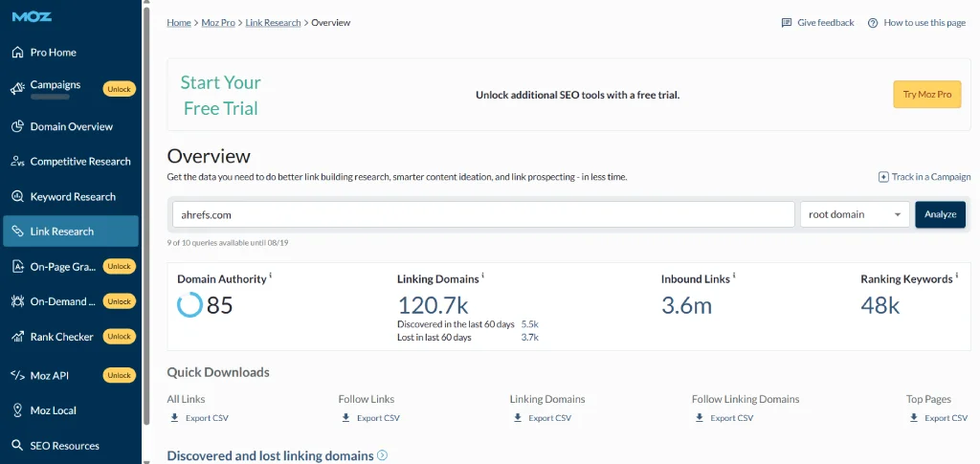
Task: Click the Discovered and lost linking domains heading
Action: (x=270, y=456)
